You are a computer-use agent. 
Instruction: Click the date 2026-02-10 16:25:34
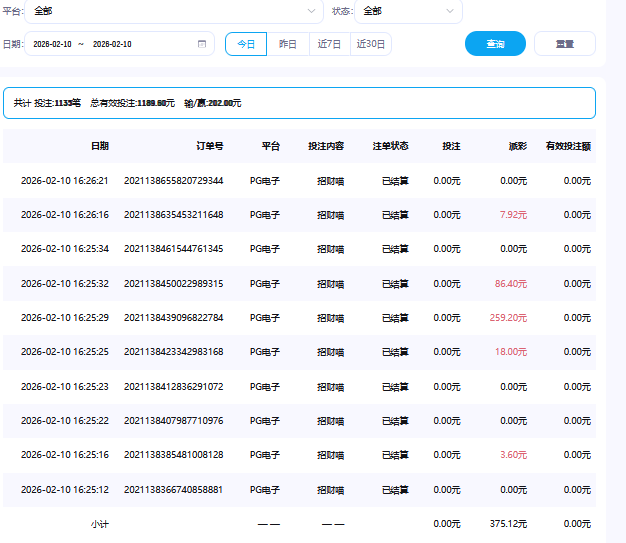point(65,249)
